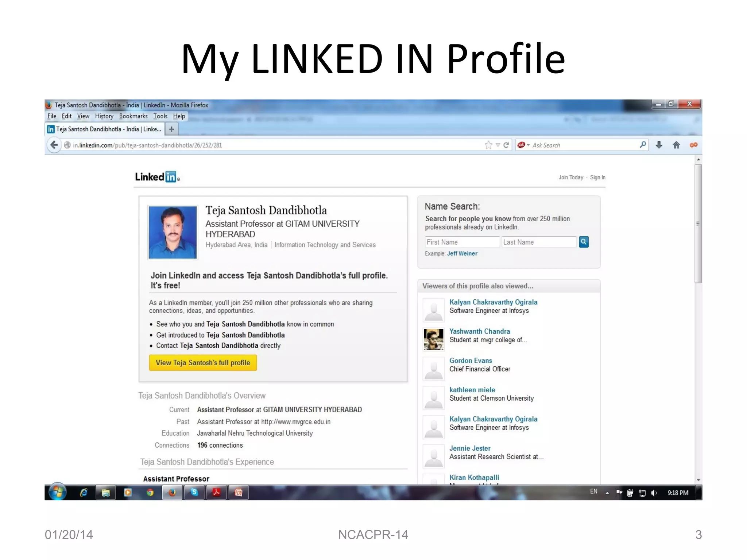The height and width of the screenshot is (560, 747).
Task: Go to the home page icon
Action: [x=676, y=145]
